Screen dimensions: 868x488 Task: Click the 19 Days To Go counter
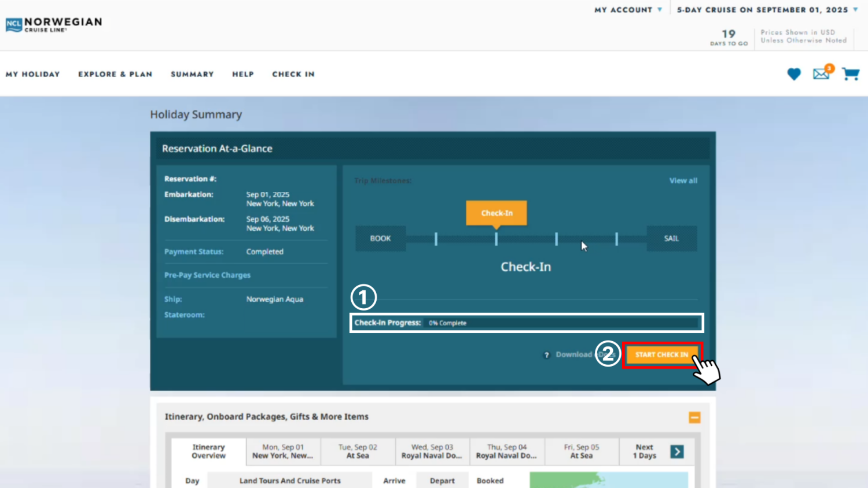729,38
